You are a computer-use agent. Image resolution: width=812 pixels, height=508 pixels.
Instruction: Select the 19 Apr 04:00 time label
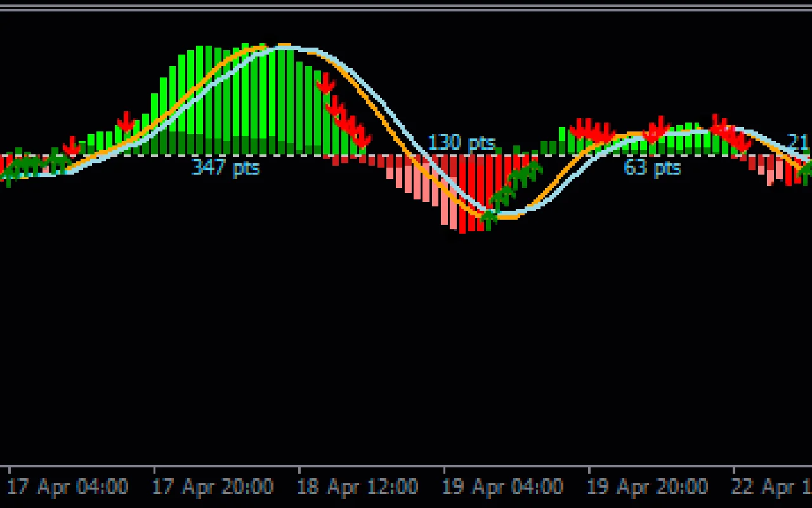(x=502, y=487)
